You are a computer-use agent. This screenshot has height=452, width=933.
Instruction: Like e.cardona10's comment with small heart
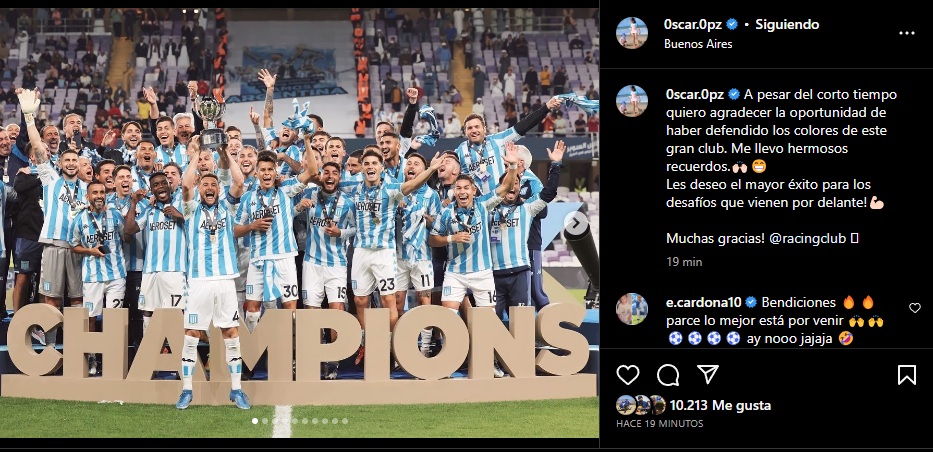(915, 307)
